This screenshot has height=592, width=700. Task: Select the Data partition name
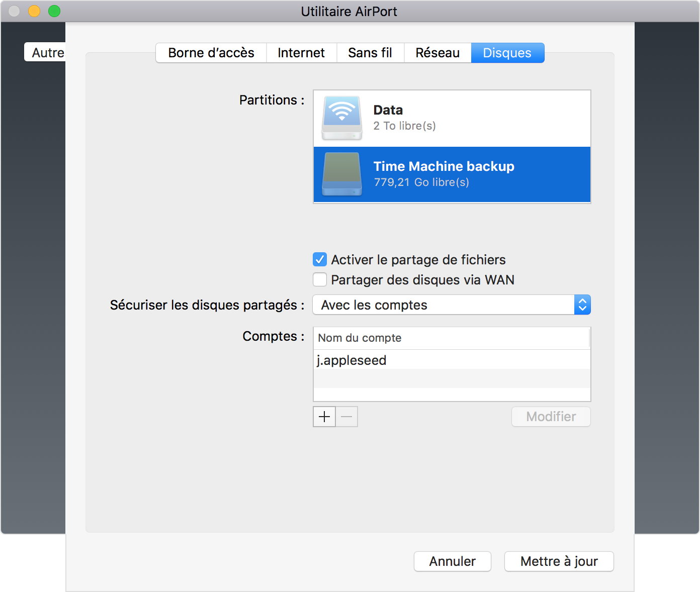click(x=388, y=110)
